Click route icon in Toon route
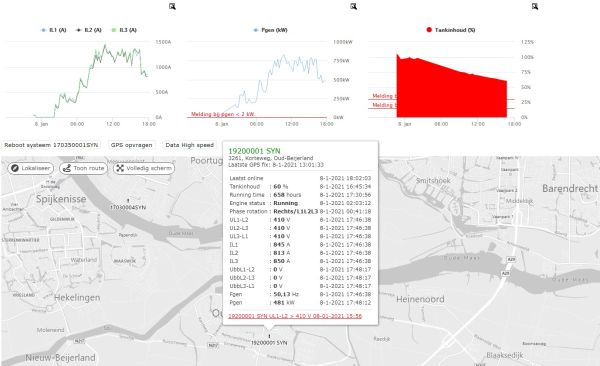 [67, 168]
